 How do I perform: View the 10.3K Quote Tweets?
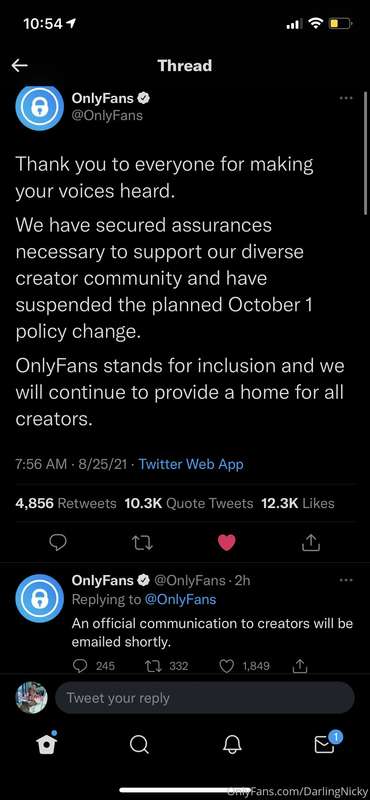(x=189, y=504)
